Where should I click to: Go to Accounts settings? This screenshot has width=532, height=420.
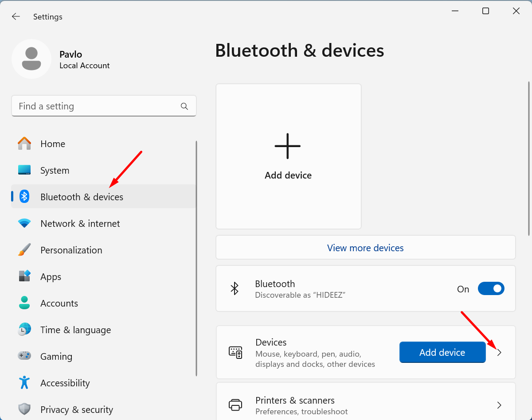[59, 303]
